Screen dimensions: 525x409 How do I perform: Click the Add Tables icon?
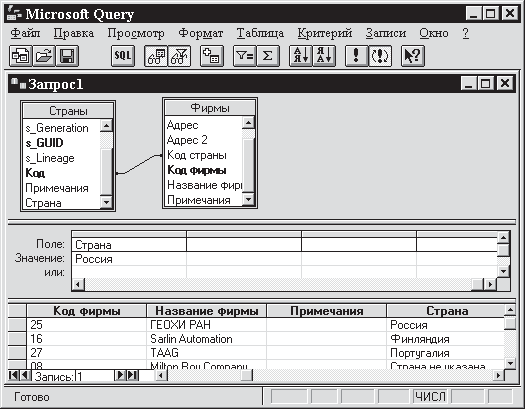[x=212, y=56]
